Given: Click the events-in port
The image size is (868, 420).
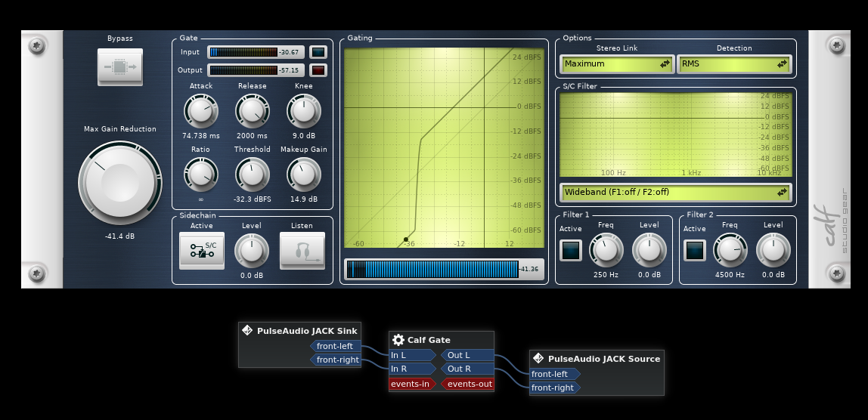Looking at the screenshot, I should 412,384.
